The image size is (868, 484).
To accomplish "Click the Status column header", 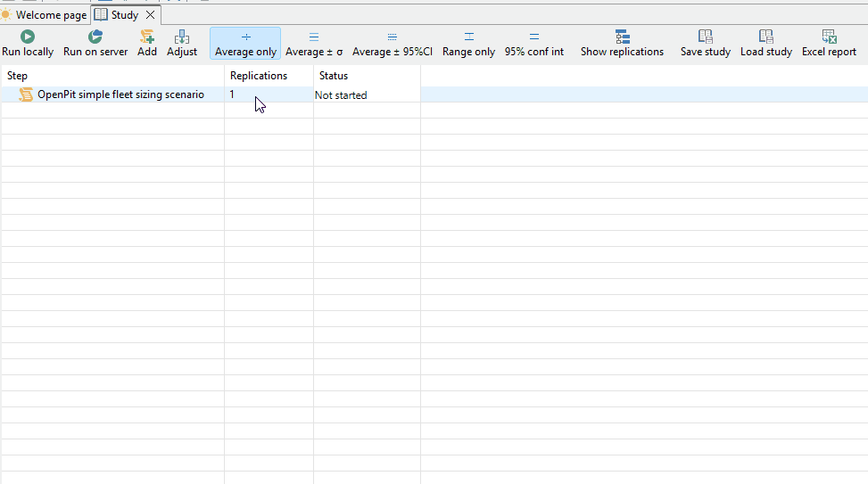I will click(x=367, y=76).
